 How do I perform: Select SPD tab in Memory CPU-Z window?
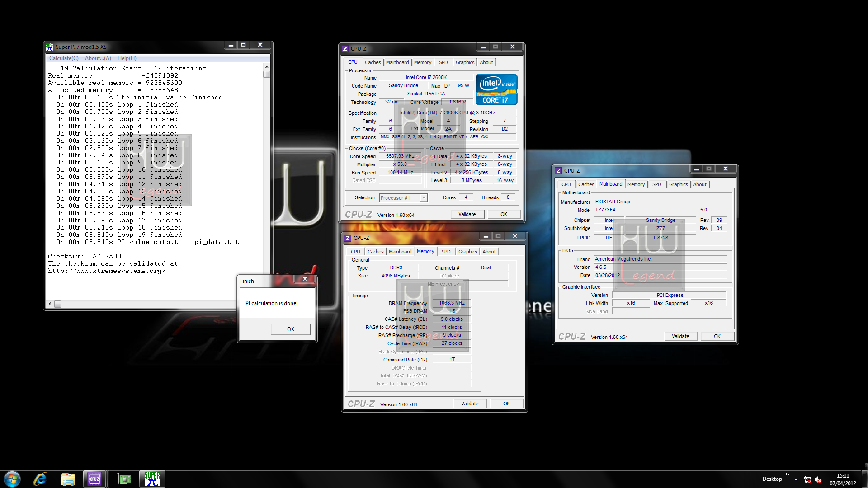pyautogui.click(x=446, y=252)
